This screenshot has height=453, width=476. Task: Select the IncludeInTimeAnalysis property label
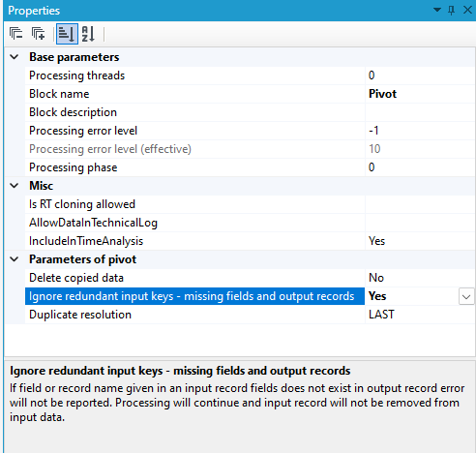click(86, 241)
